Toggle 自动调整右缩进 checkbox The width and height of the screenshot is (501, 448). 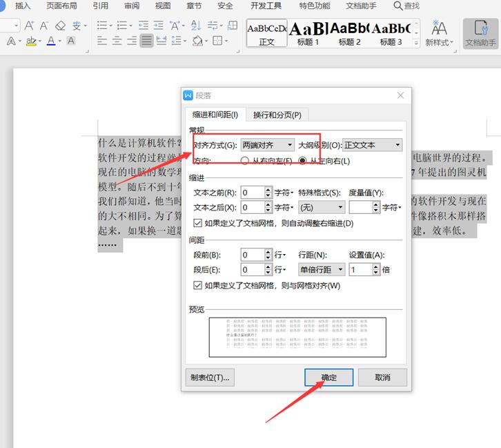click(x=198, y=223)
